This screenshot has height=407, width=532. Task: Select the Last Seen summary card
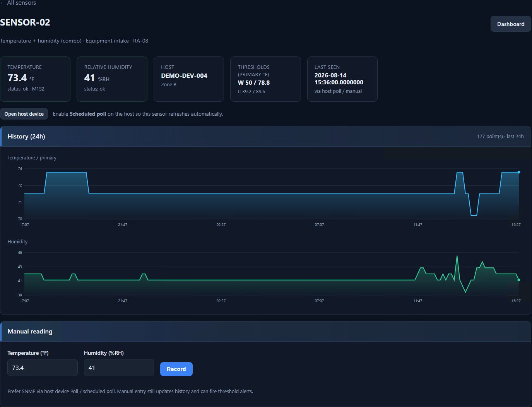342,79
